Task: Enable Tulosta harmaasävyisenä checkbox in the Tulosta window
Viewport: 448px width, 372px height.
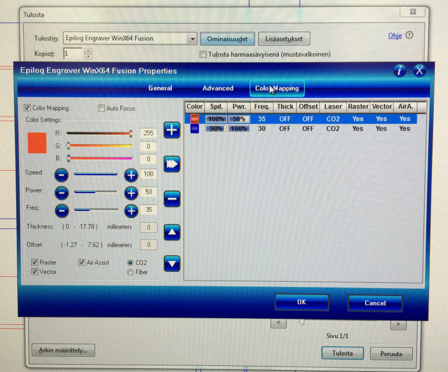Action: (203, 54)
